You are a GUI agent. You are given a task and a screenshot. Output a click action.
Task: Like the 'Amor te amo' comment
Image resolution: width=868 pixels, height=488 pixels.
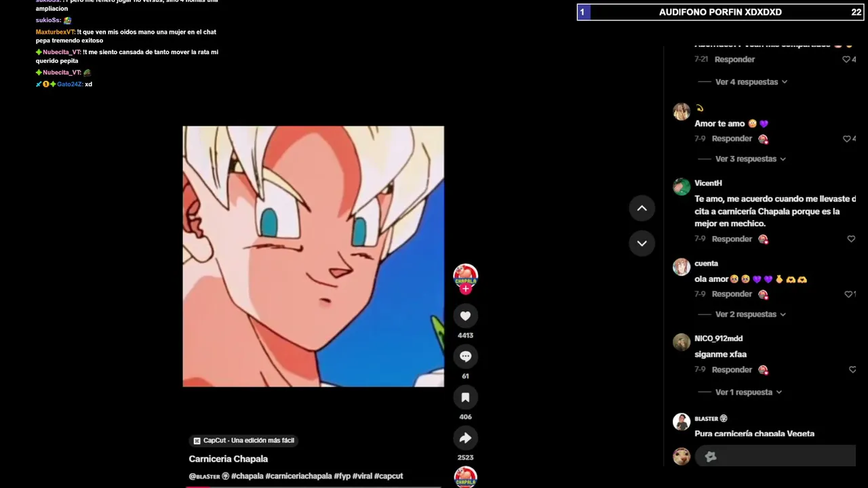[x=846, y=139]
